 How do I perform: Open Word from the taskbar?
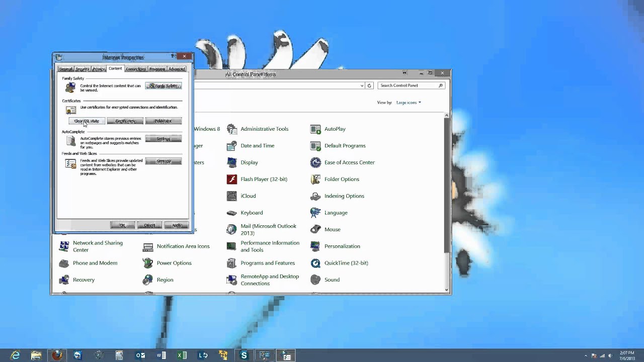(161, 355)
